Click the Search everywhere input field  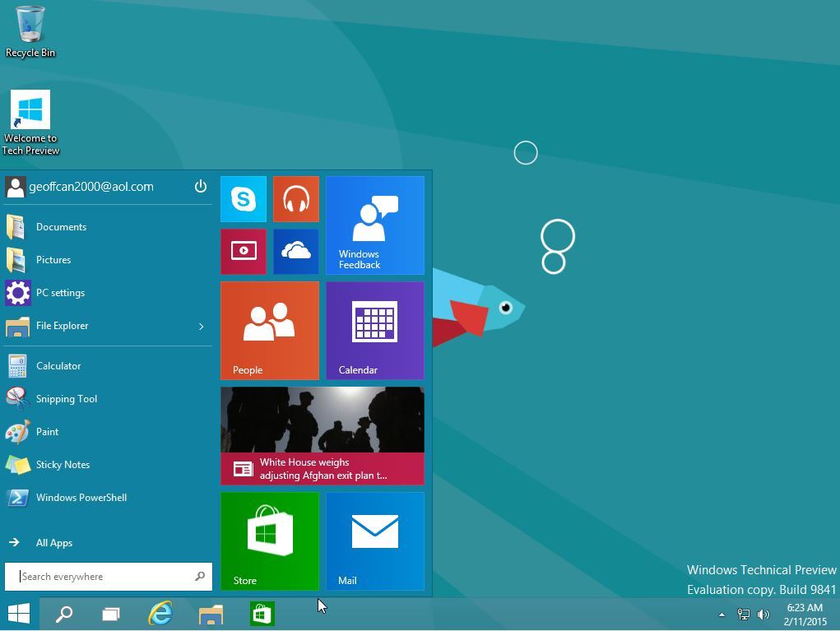pyautogui.click(x=109, y=577)
